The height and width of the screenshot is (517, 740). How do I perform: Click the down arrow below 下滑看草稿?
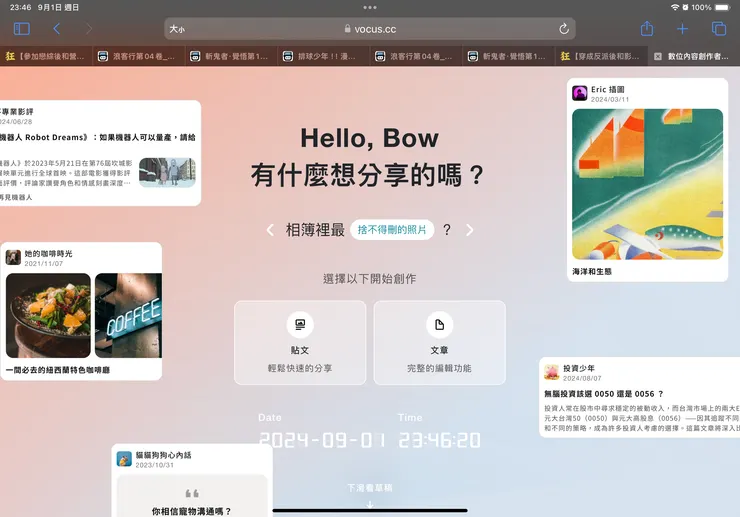click(370, 505)
